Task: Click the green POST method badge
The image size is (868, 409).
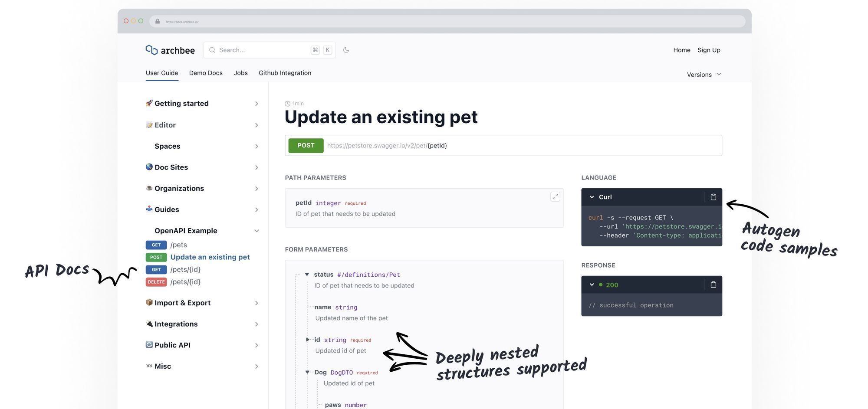Action: point(306,145)
